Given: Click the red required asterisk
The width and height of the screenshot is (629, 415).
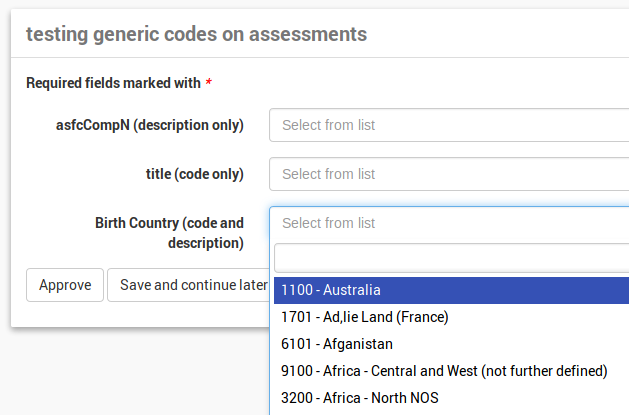Looking at the screenshot, I should [208, 83].
